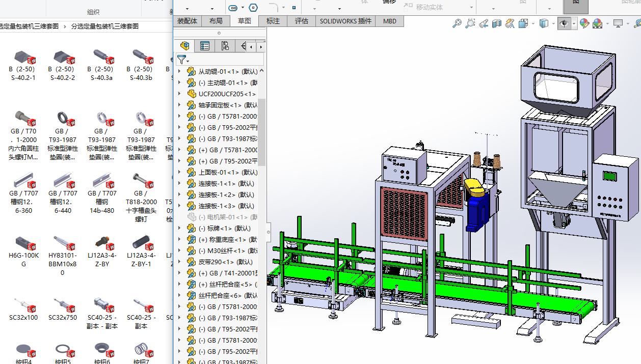The image size is (641, 364).
Task: Open the FeatureManager design tree tab
Action: tap(185, 46)
